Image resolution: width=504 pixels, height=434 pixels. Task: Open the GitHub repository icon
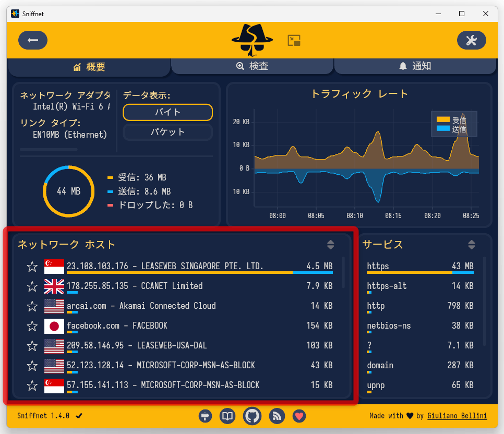point(253,416)
